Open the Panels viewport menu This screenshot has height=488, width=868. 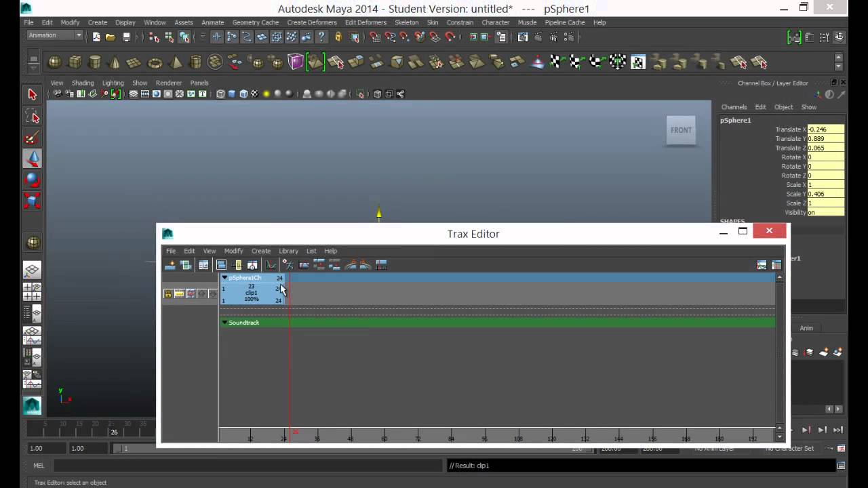point(199,83)
